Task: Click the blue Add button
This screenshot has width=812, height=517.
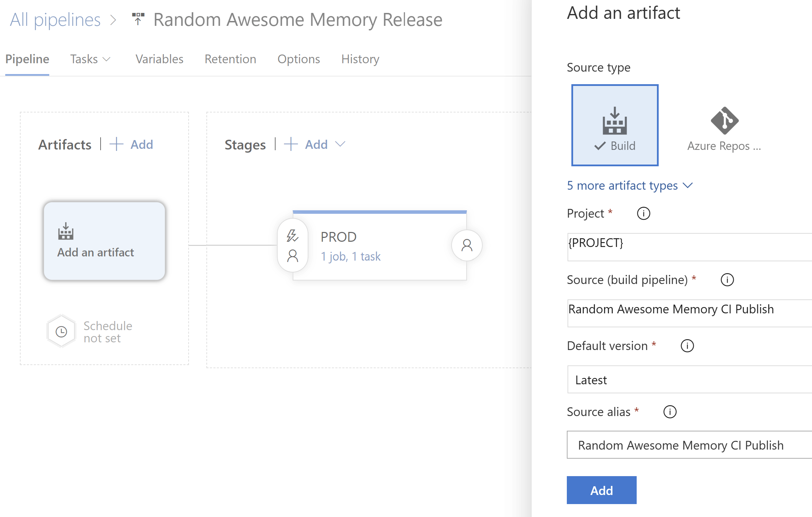Action: (x=601, y=490)
